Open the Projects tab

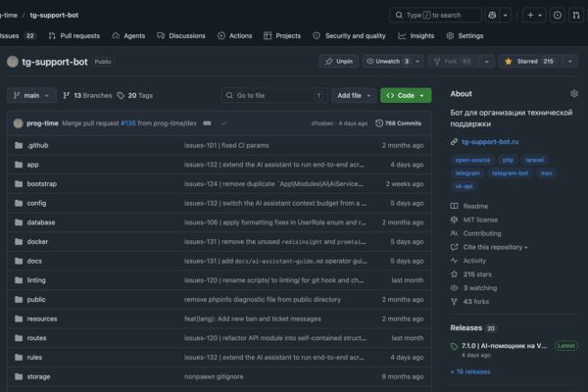click(x=282, y=36)
